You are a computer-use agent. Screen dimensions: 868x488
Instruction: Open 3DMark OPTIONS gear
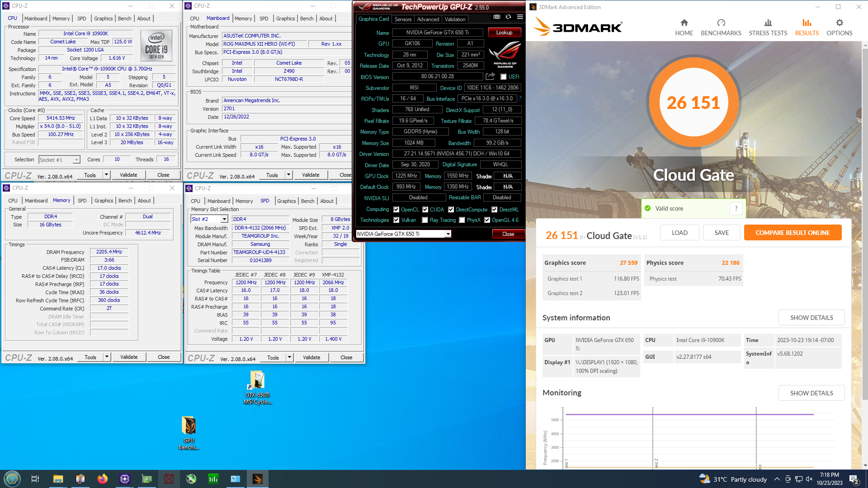[x=840, y=28]
